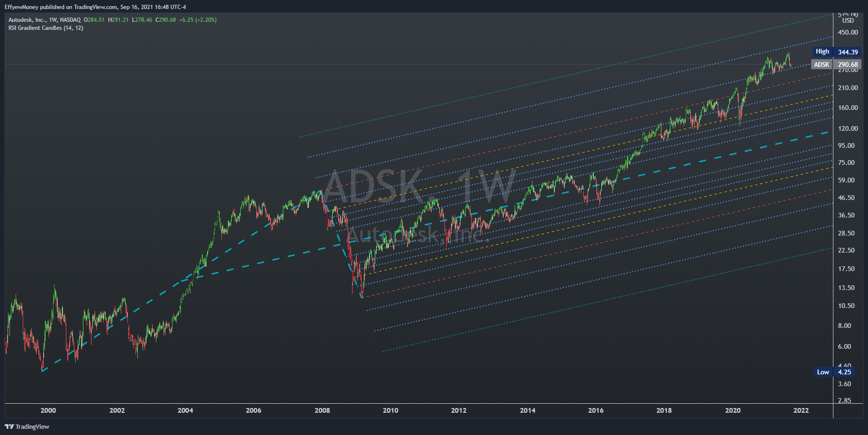Click the 2000 label on the time axis
868x435 pixels.
[x=48, y=410]
